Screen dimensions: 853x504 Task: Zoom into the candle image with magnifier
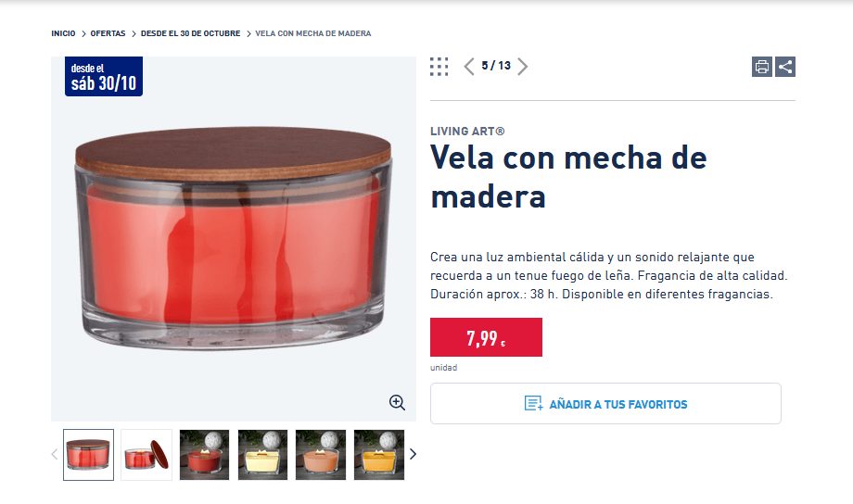coord(397,402)
